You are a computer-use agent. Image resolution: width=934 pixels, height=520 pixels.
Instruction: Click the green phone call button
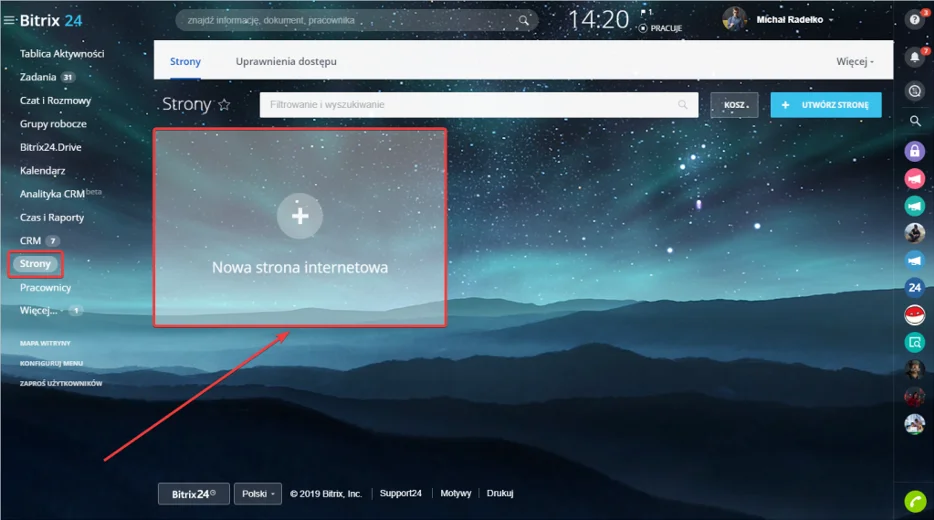click(x=914, y=500)
